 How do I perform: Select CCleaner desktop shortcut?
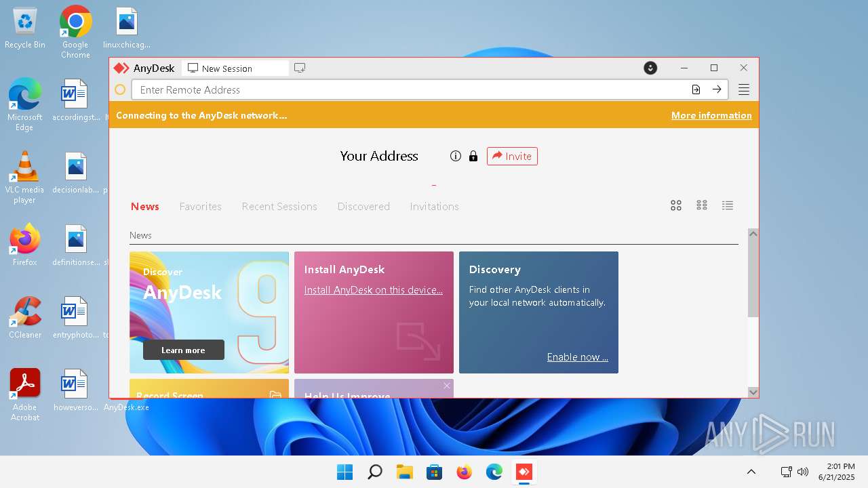25,317
